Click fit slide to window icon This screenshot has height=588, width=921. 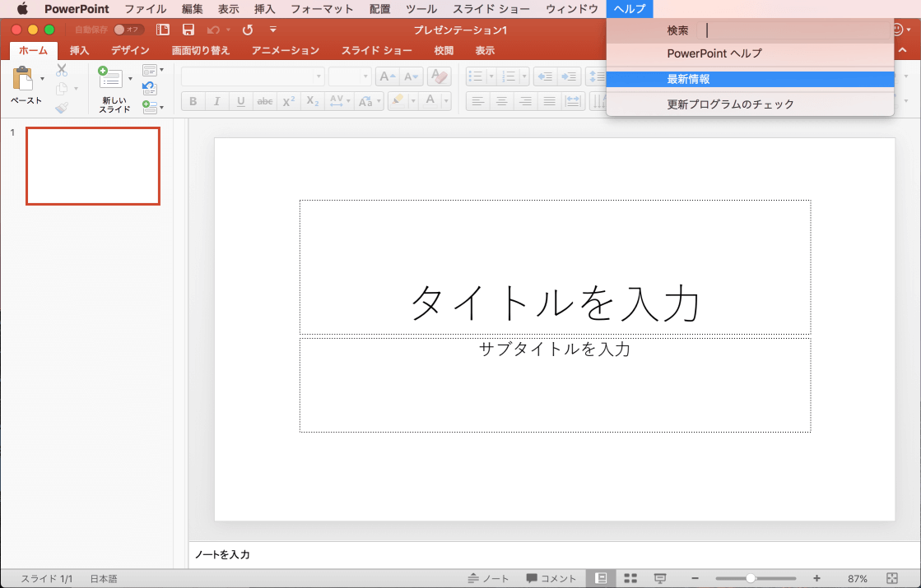(892, 578)
